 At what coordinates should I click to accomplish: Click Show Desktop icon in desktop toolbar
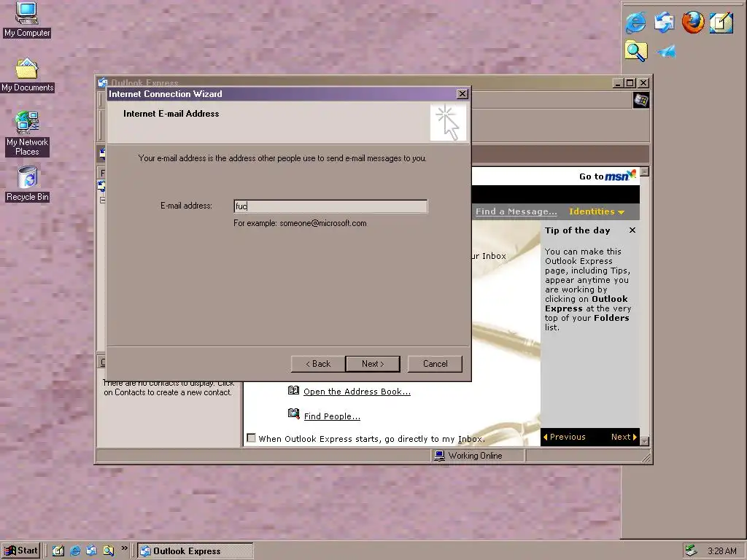(x=721, y=23)
